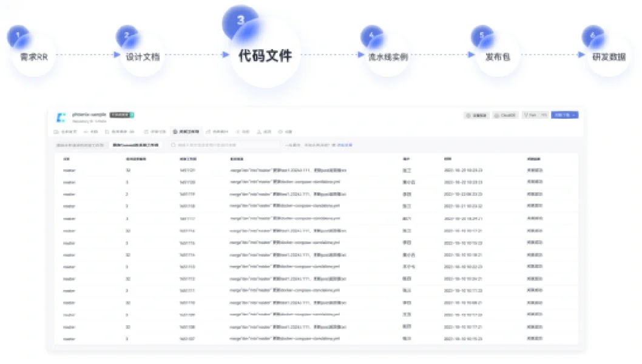This screenshot has width=642, height=364.
Task: Click the highlighted 代码文件 step
Action: (265, 55)
